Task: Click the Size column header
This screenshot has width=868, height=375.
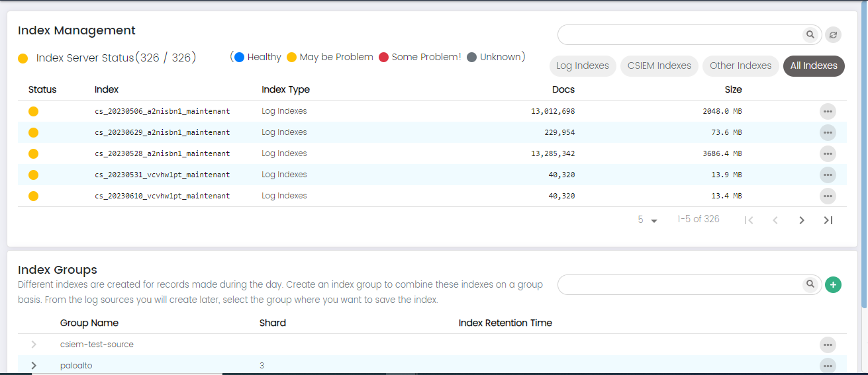Action: [733, 89]
